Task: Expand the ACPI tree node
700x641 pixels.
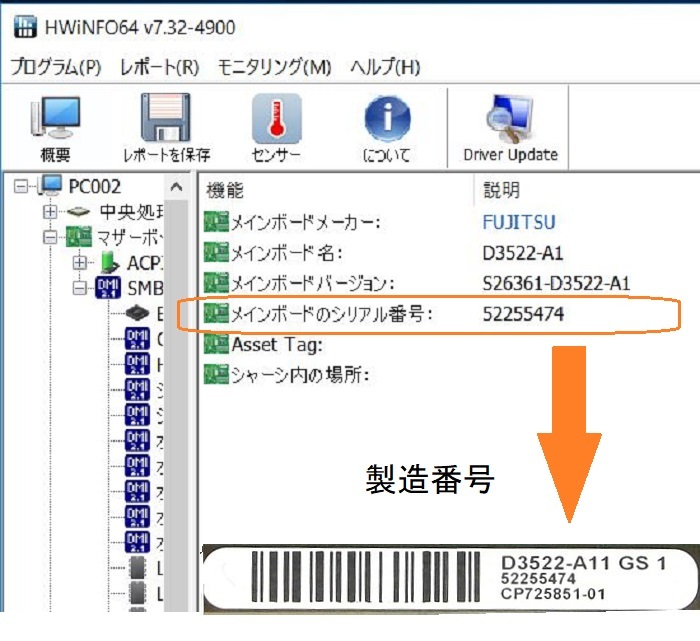Action: 79,262
